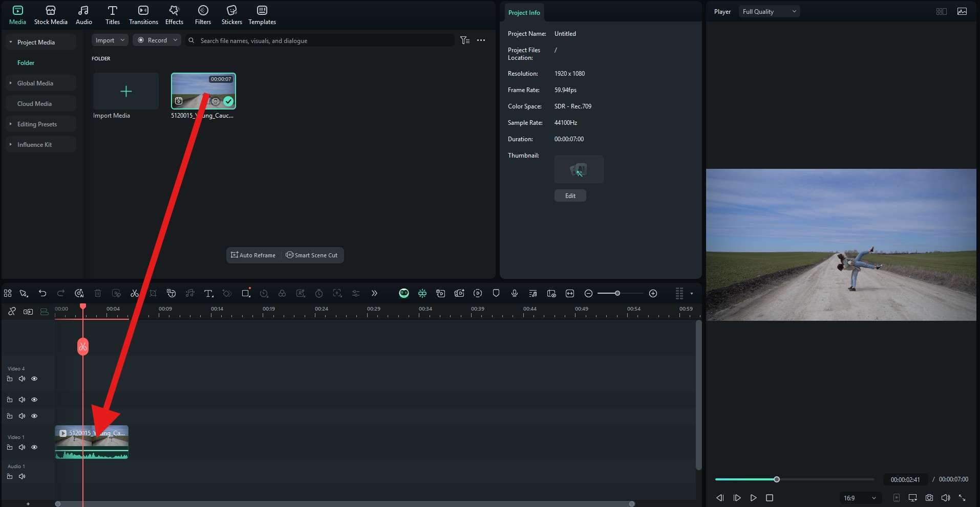Click the zoom in plus icon on timeline

click(653, 293)
